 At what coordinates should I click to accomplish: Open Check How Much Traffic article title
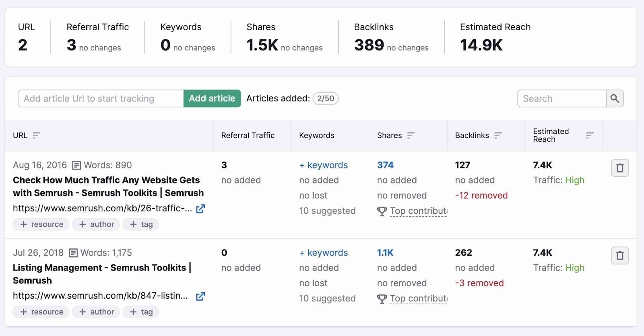[108, 186]
